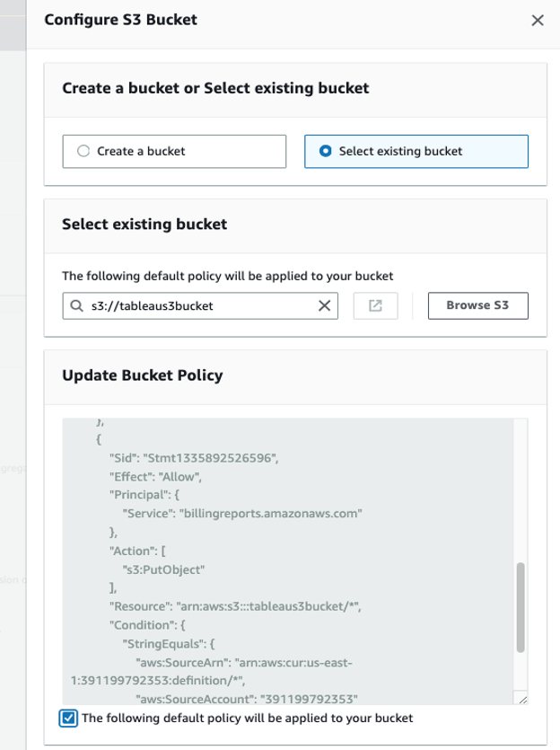Click into the s3://tableaus3bucket input field
Image resolution: width=560 pixels, height=750 pixels.
pos(197,305)
